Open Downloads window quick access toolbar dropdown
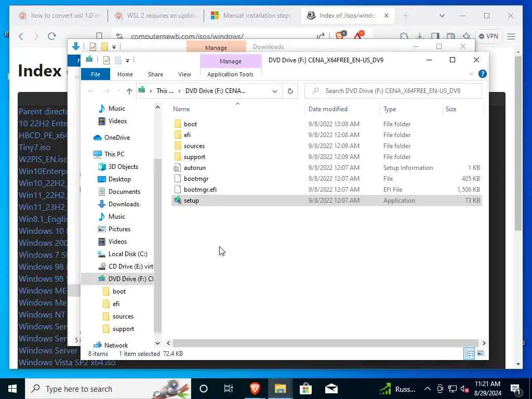The image size is (532, 399). pyautogui.click(x=114, y=47)
